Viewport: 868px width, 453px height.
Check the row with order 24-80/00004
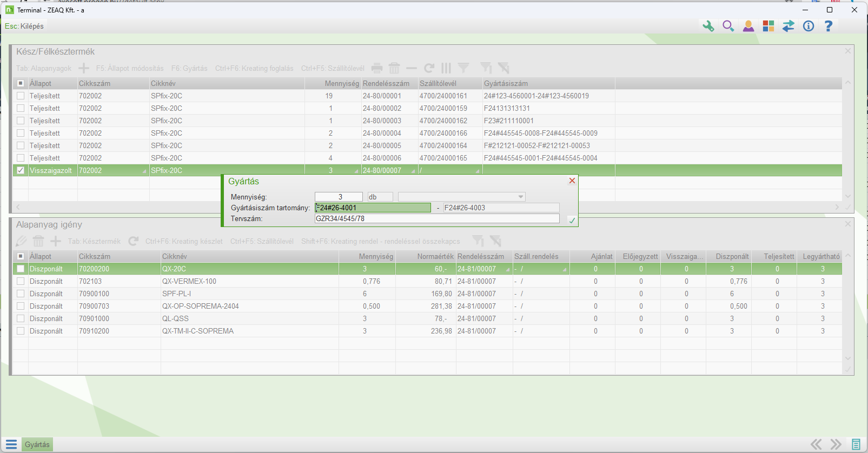click(x=21, y=133)
